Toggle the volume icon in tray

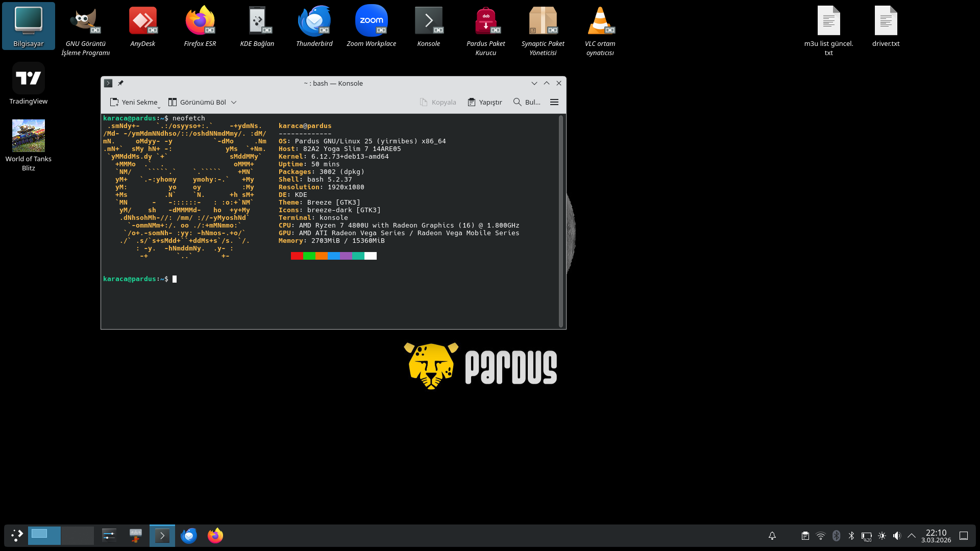coord(897,536)
